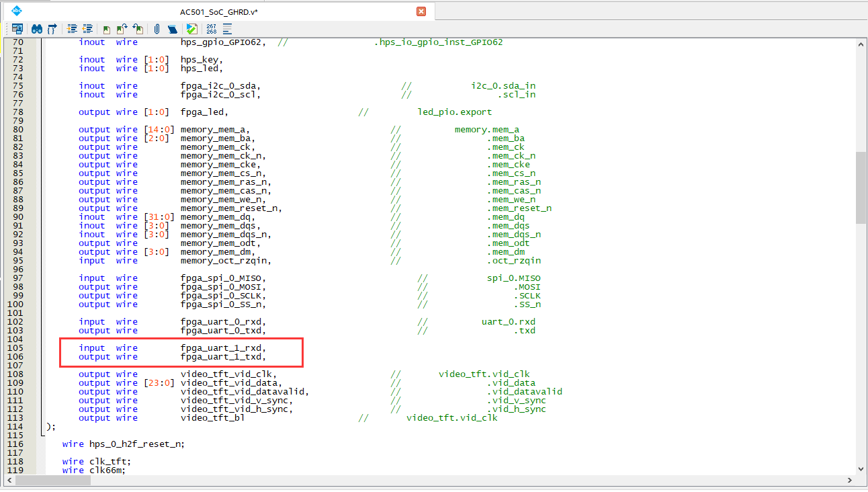Click the increase indent icon
The image size is (868, 492).
[x=72, y=29]
